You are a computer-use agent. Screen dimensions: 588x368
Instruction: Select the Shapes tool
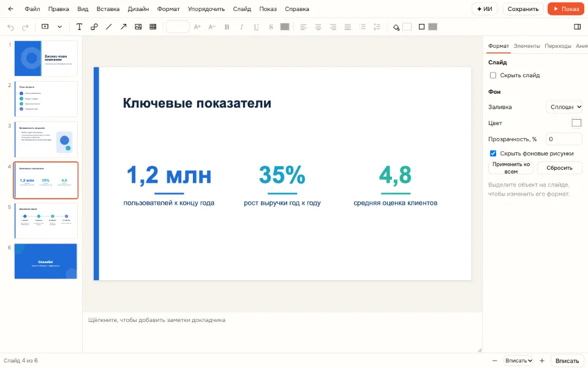(94, 26)
